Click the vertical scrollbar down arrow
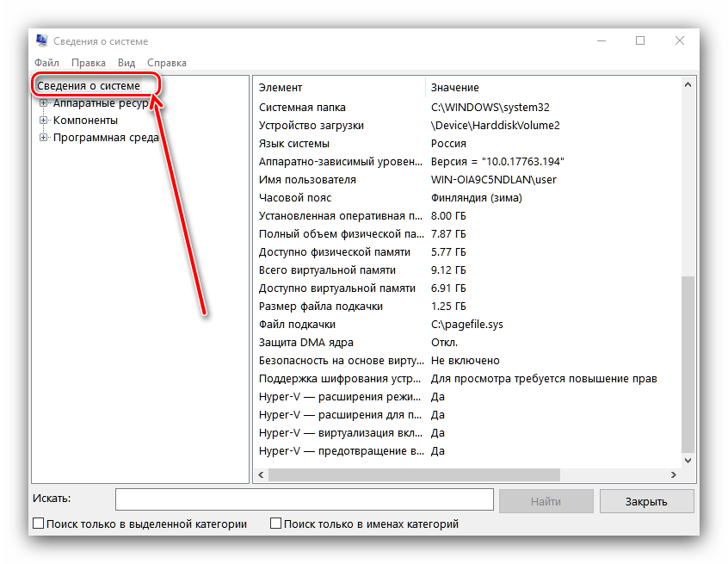 688,462
